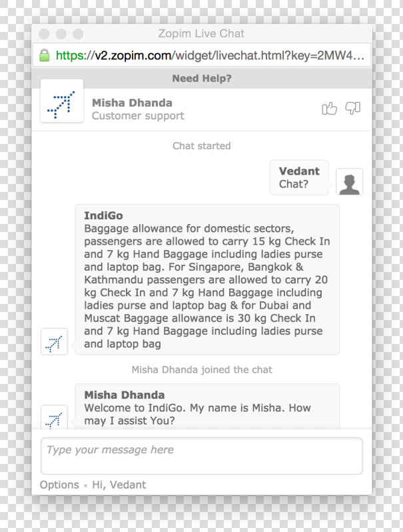This screenshot has height=532, width=403.
Task: Click the thumbs up rating icon
Action: (x=329, y=109)
